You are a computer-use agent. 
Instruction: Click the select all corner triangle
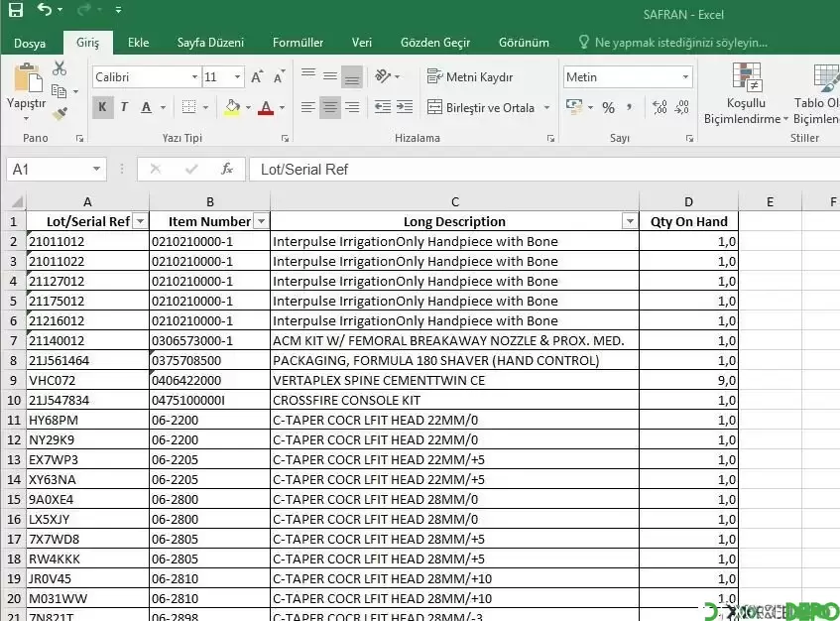tap(17, 202)
